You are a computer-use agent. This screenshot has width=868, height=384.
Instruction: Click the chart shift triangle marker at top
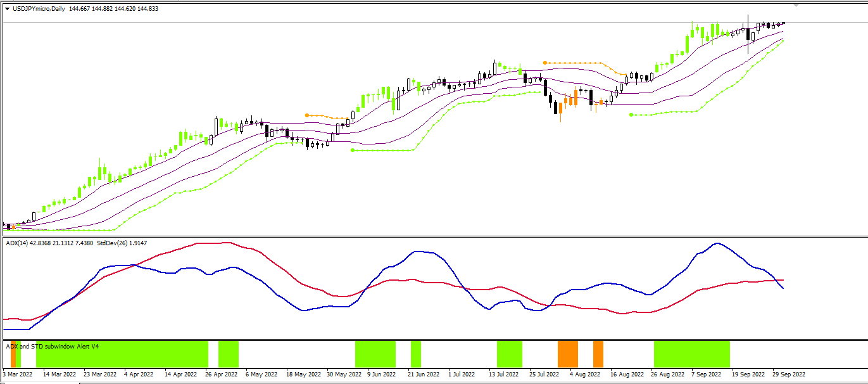(796, 5)
